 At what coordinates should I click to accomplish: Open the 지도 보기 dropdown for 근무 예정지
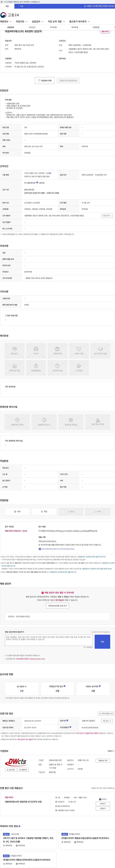click(107, 216)
